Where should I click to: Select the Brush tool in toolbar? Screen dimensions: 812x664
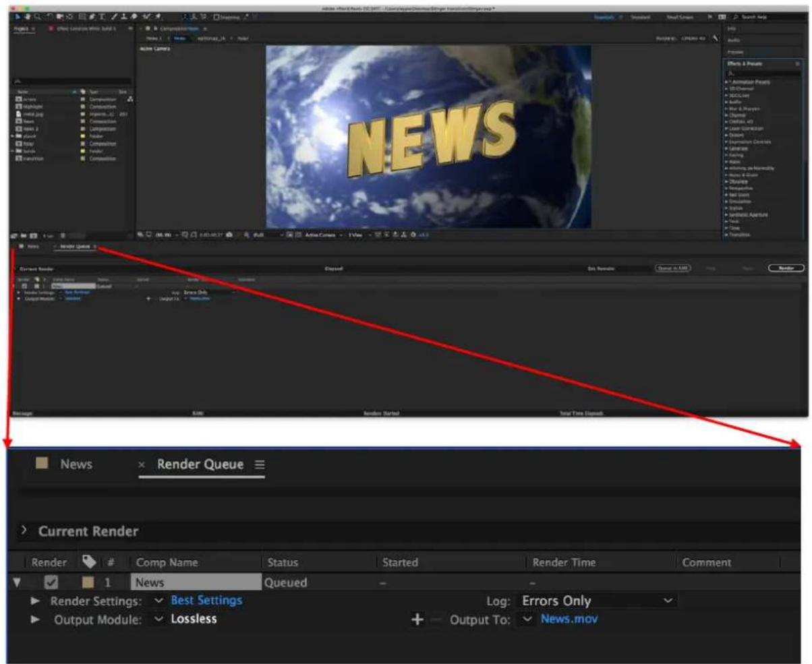(115, 17)
